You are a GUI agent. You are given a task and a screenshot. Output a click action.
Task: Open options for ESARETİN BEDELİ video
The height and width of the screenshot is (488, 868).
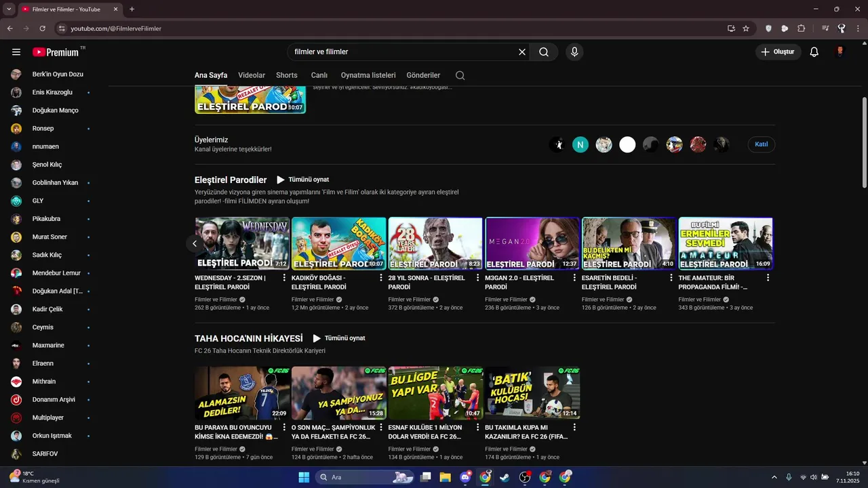pos(671,278)
